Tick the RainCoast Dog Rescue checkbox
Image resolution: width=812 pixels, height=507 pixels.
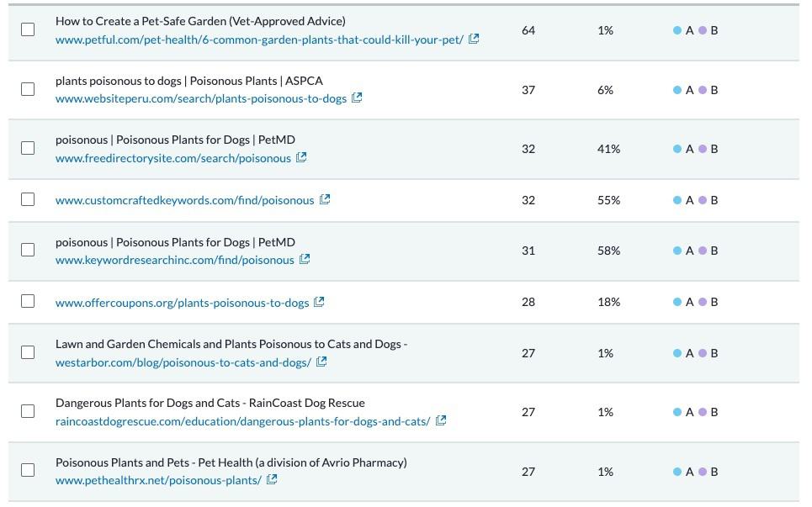coord(28,411)
